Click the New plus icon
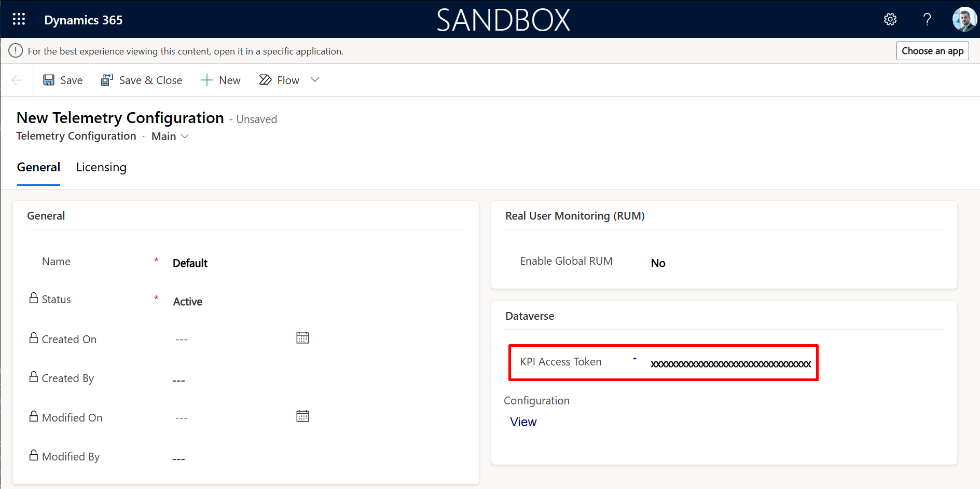Viewport: 980px width, 489px height. pos(206,80)
